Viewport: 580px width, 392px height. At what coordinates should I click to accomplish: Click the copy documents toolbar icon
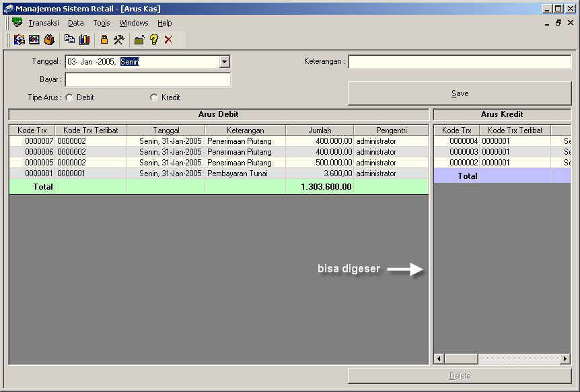(x=69, y=40)
